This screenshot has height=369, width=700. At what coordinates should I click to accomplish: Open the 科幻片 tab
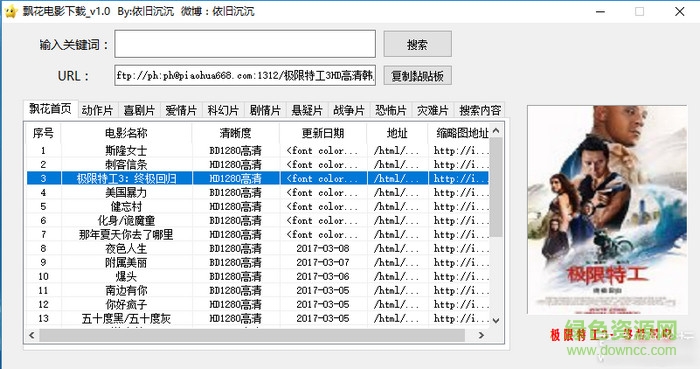coord(223,110)
